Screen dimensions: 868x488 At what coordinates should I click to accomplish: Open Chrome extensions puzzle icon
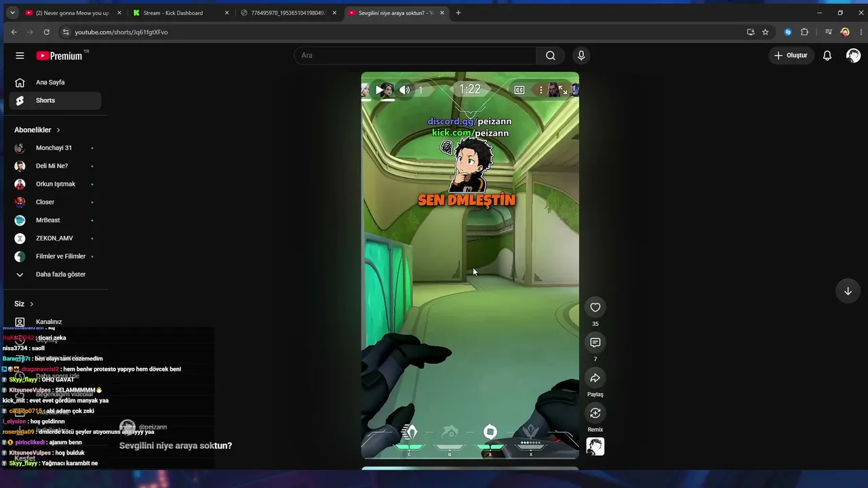(x=804, y=32)
